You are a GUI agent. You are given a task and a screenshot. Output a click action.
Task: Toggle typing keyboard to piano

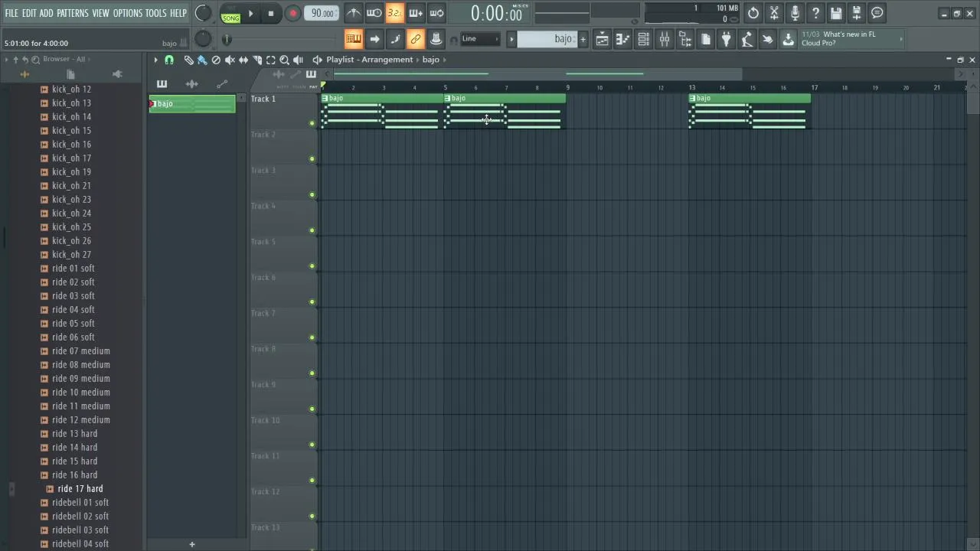coord(354,39)
